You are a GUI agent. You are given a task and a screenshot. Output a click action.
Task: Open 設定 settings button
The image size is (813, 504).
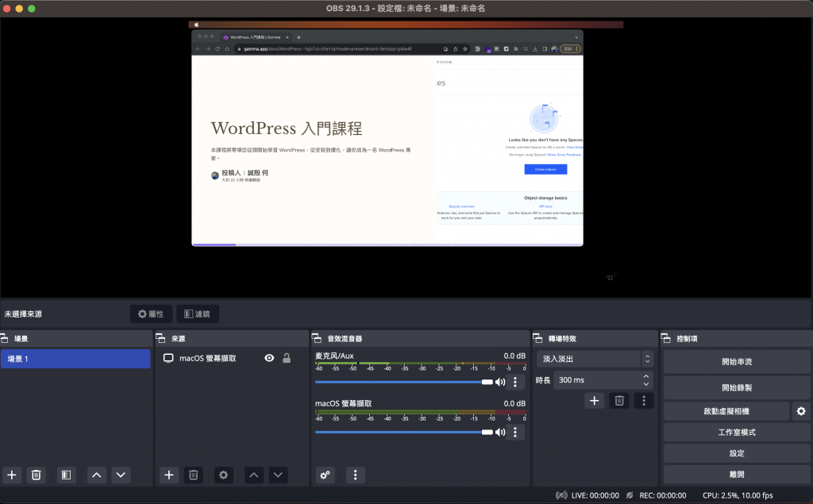point(737,453)
